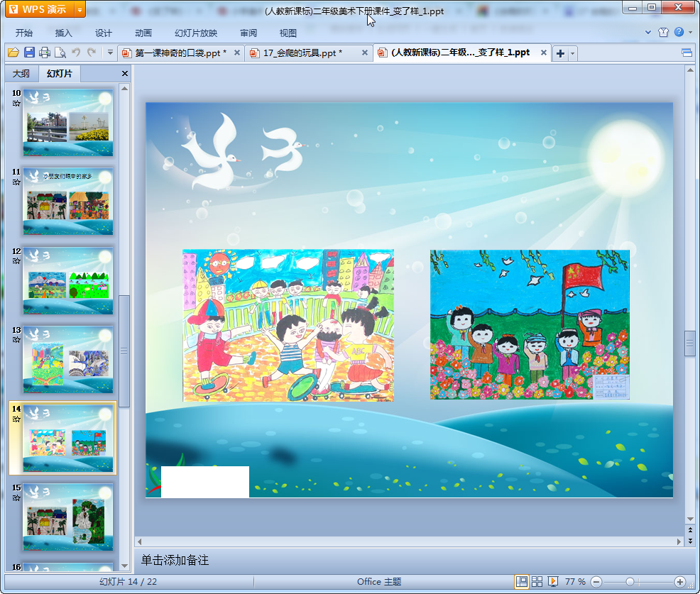The image size is (700, 594).
Task: Click the window list icon at tab bar right
Action: click(687, 53)
